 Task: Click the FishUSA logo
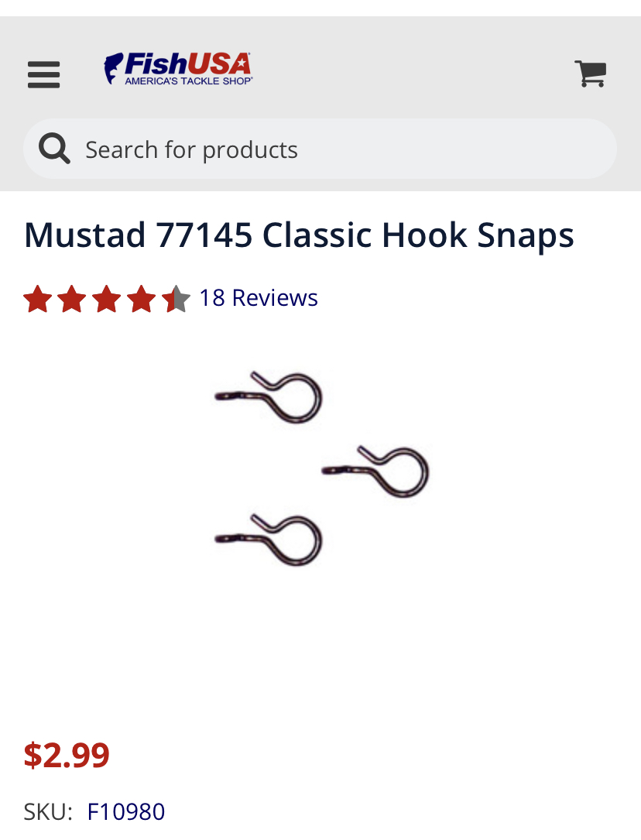click(x=178, y=69)
